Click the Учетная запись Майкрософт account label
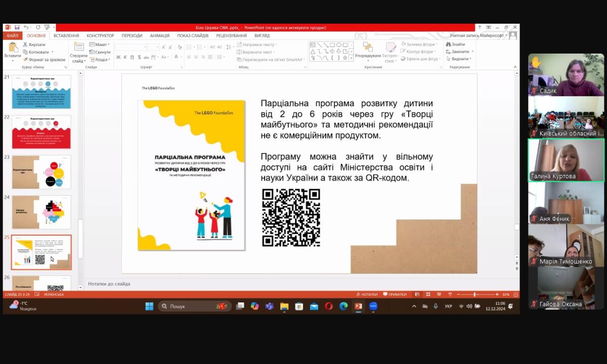Screen dimensions: 607x364 point(478,36)
